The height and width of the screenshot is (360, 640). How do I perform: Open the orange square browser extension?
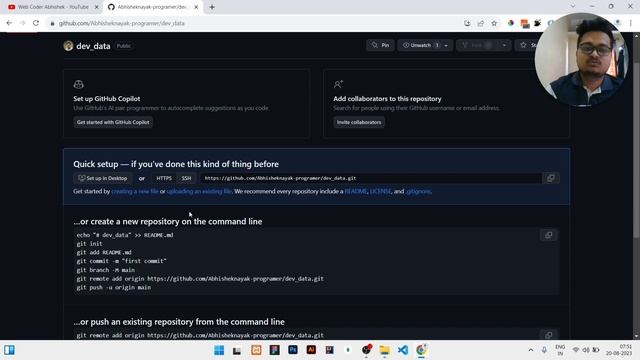(525, 24)
